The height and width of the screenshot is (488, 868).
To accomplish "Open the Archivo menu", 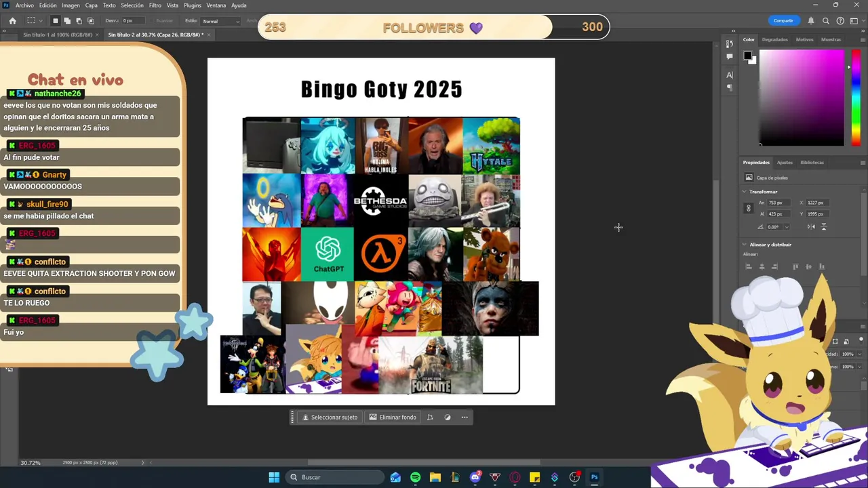I will click(x=24, y=5).
